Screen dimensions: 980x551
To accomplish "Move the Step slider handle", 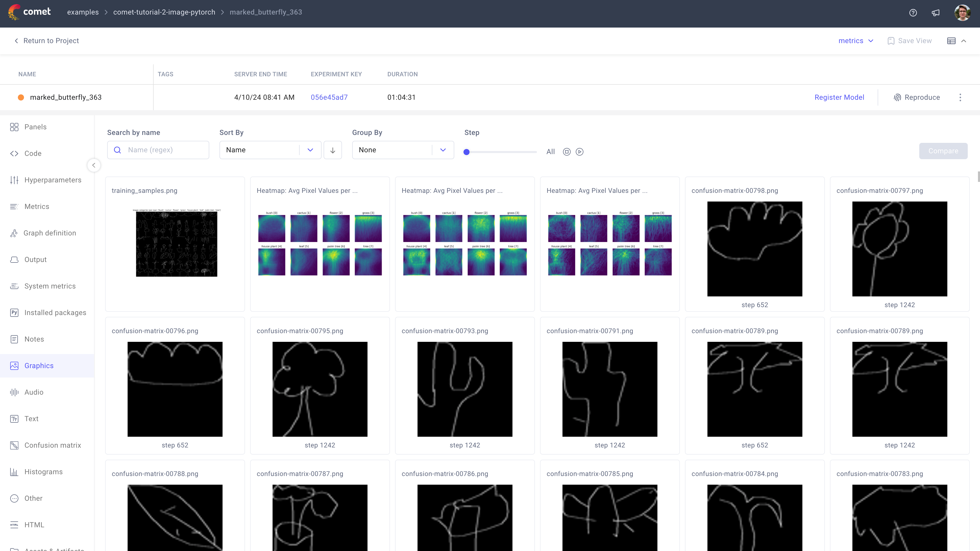I will coord(467,152).
